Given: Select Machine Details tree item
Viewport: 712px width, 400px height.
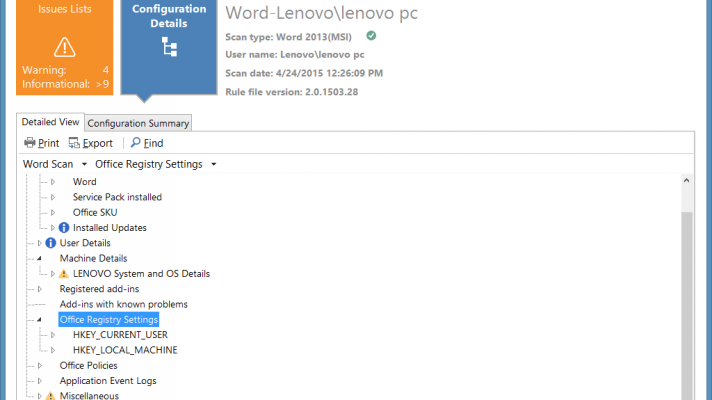Looking at the screenshot, I should pos(93,258).
